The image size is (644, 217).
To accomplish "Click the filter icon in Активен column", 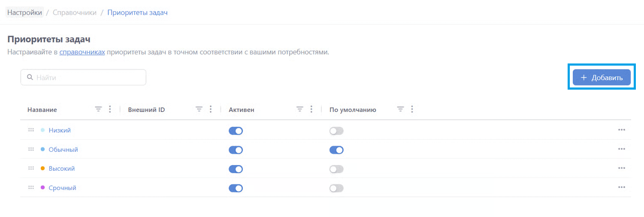I will click(x=300, y=109).
